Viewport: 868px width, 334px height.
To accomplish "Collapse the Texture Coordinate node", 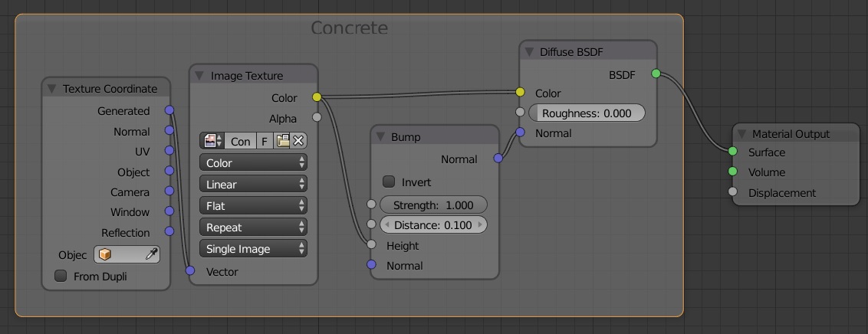I will tap(52, 89).
